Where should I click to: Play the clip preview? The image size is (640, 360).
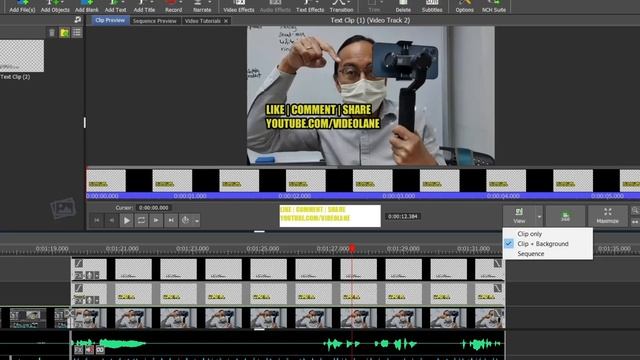tap(127, 220)
